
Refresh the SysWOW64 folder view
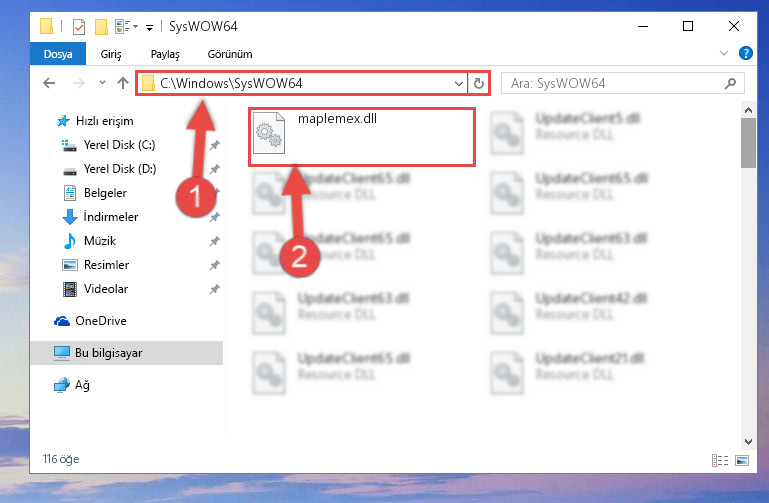479,83
